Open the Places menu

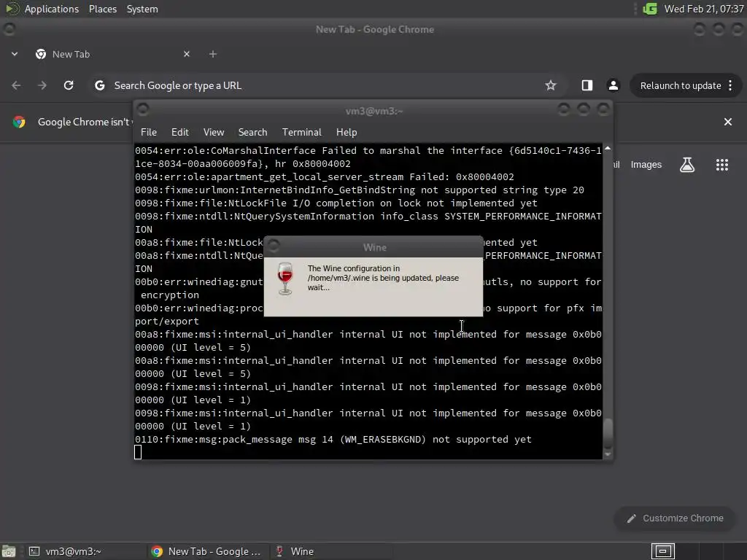(x=102, y=9)
